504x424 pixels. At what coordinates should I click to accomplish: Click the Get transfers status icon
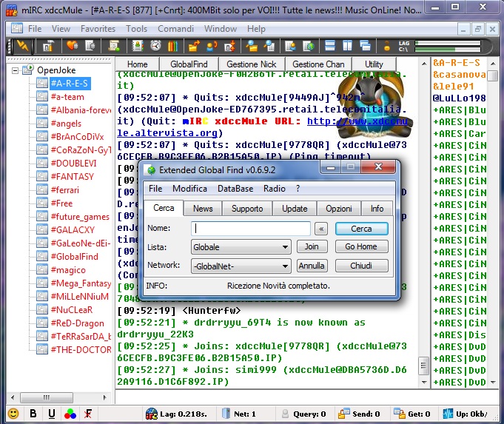[400, 414]
